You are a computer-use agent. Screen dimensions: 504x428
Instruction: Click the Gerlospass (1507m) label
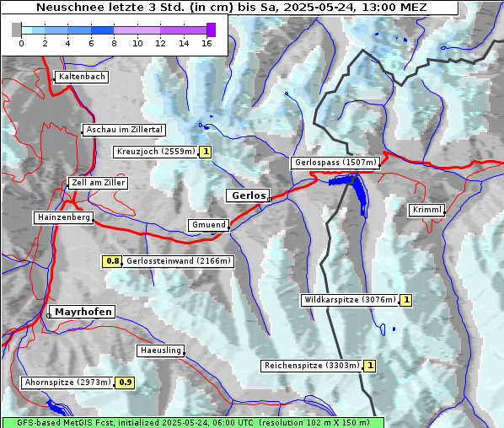(x=335, y=163)
